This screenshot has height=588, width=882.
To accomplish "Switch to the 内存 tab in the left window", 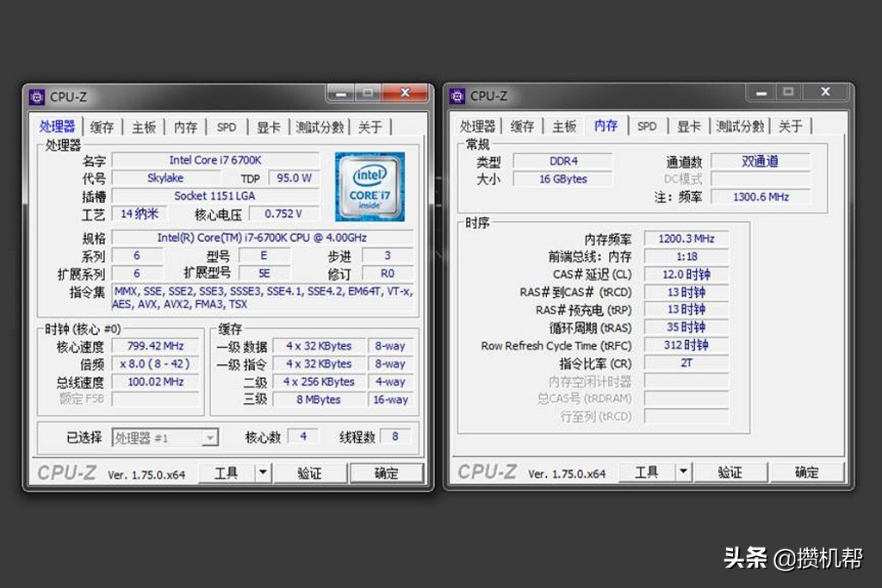I will 185,127.
